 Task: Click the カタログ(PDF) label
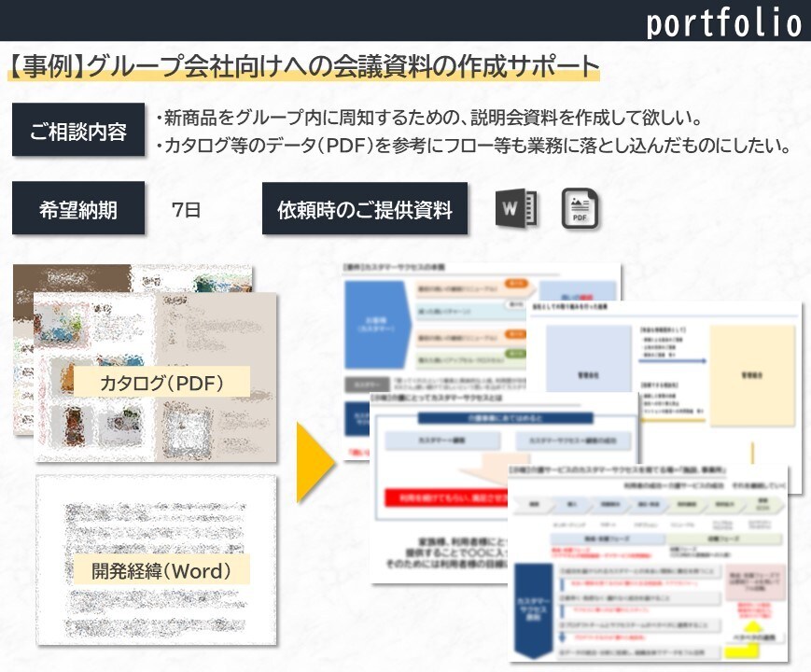[x=161, y=383]
